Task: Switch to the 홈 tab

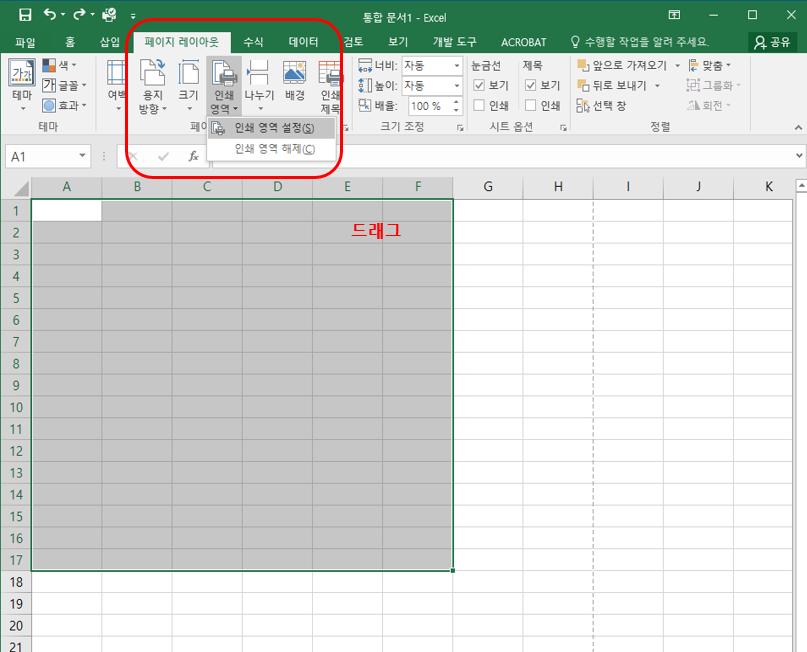Action: click(70, 42)
